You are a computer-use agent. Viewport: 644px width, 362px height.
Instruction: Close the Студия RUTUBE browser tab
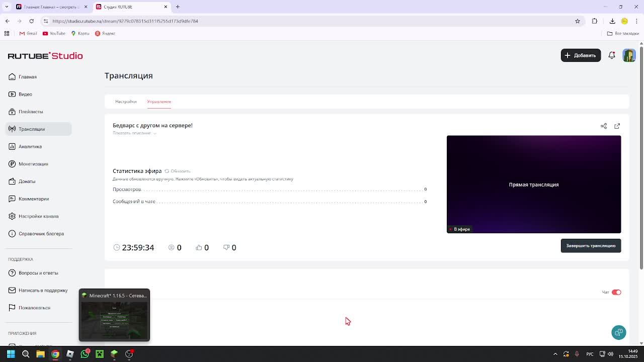coord(166,7)
